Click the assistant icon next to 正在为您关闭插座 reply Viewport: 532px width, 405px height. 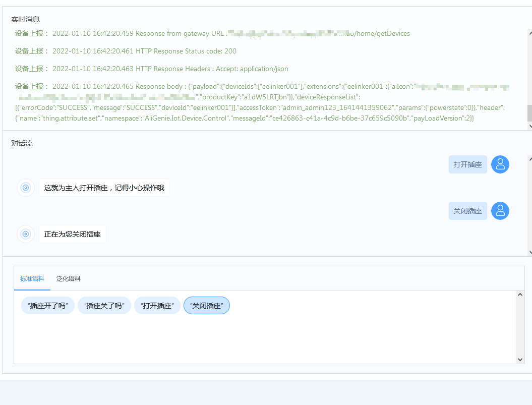(x=25, y=234)
